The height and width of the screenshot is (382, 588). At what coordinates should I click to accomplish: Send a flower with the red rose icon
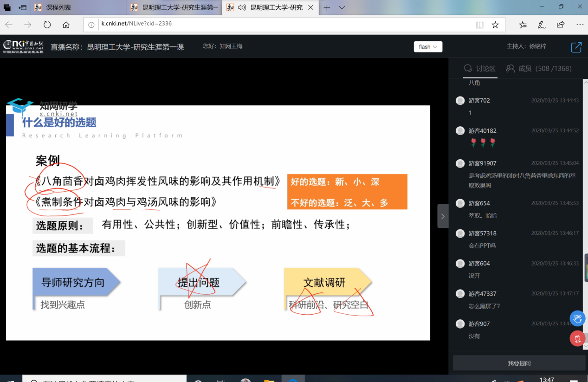[577, 338]
